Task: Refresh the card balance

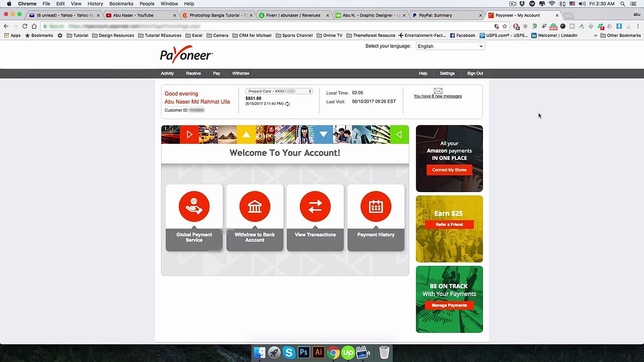Action: 287,104
